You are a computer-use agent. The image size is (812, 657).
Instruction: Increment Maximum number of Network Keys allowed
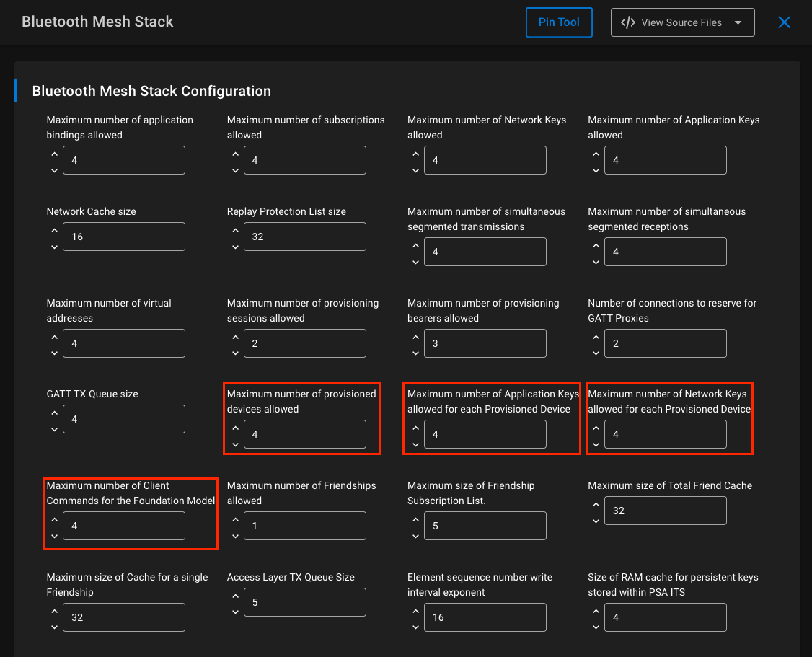tap(415, 154)
